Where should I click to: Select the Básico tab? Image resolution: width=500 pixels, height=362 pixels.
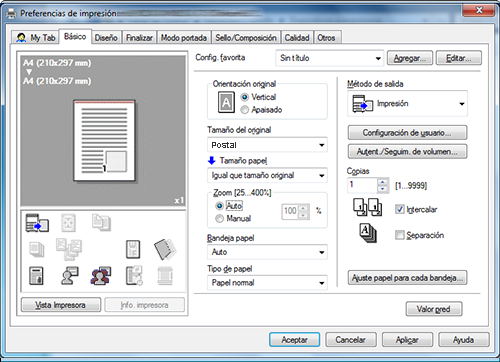pos(75,36)
